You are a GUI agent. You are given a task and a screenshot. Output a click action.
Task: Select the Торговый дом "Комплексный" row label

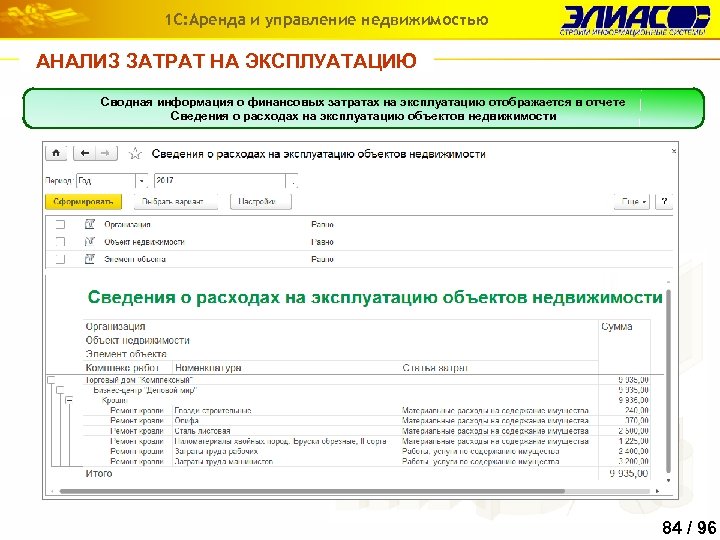pyautogui.click(x=140, y=380)
